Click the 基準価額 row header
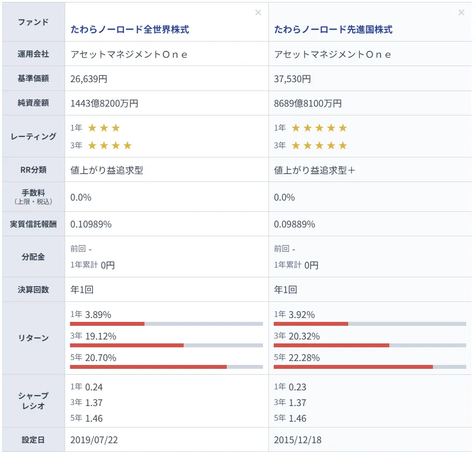 point(33,78)
